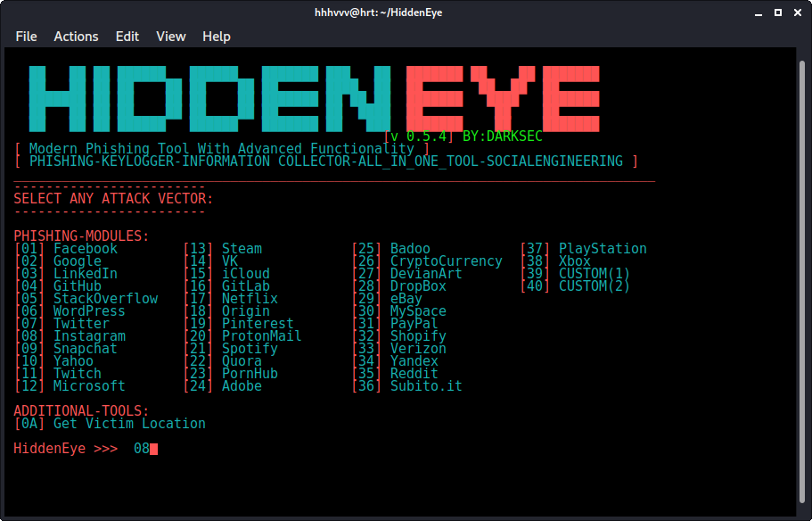Click the text 'Verizon'
The width and height of the screenshot is (812, 521).
[x=418, y=348]
